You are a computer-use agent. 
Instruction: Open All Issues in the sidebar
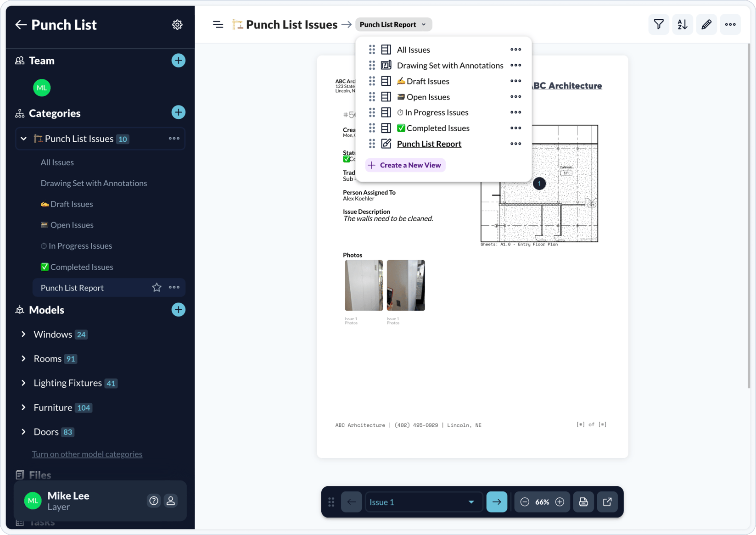pos(57,162)
